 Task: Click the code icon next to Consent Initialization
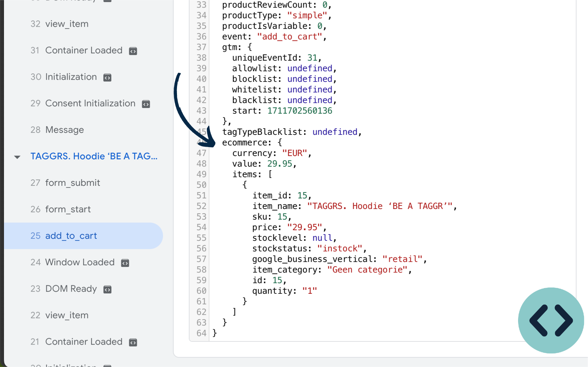(x=146, y=104)
